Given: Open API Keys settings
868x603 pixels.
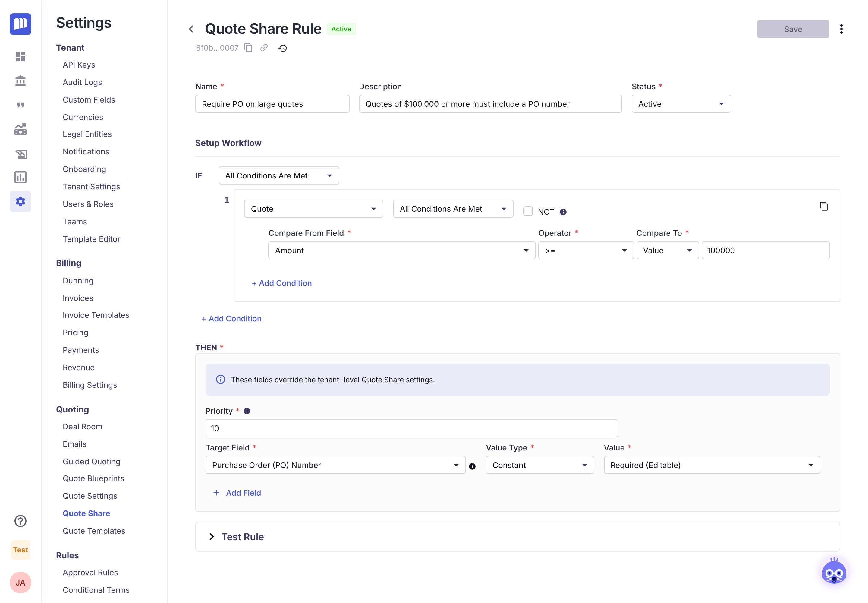Looking at the screenshot, I should point(79,65).
